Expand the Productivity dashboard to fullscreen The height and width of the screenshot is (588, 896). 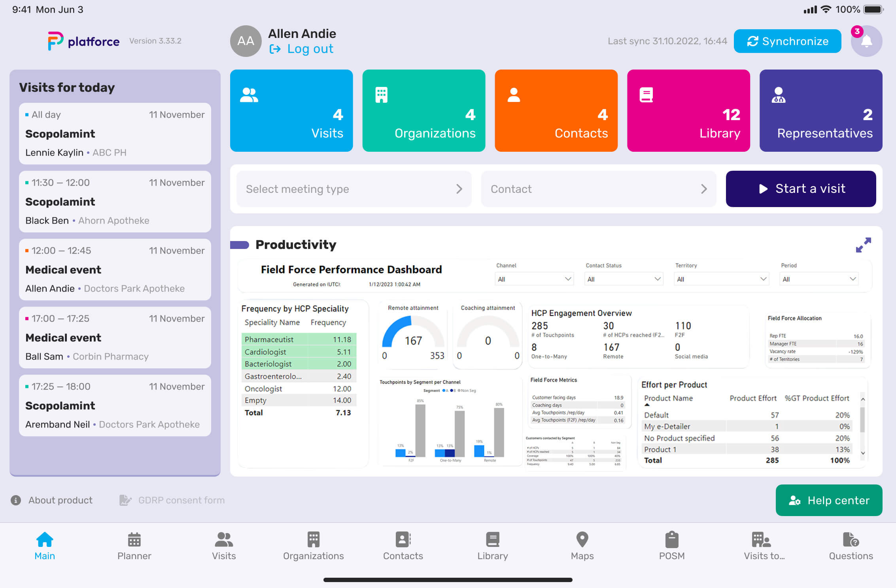[863, 245]
